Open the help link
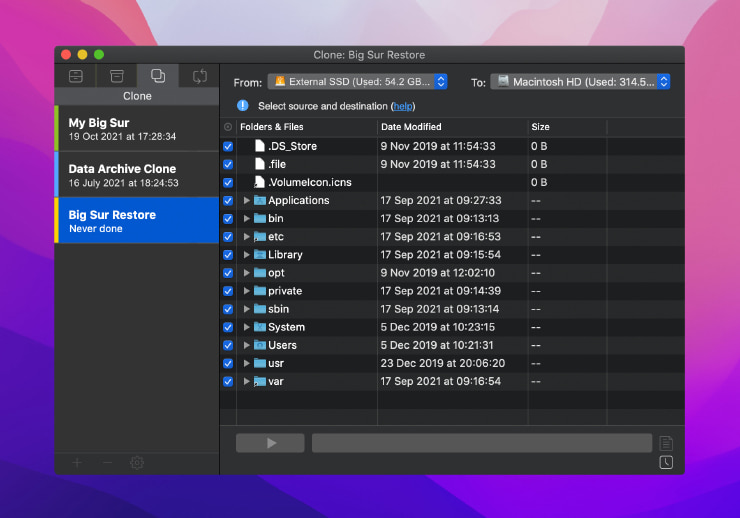Screen dimensions: 740x518 (403, 107)
